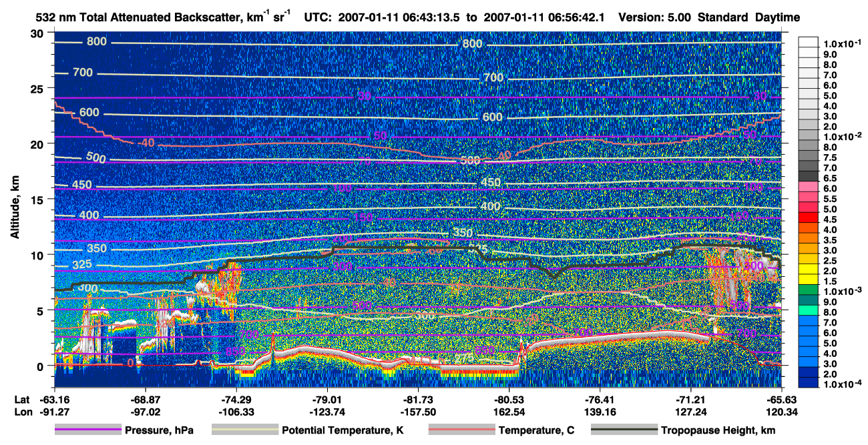Image resolution: width=868 pixels, height=445 pixels.
Task: Click longitude value 120.34
Action: pos(782,412)
